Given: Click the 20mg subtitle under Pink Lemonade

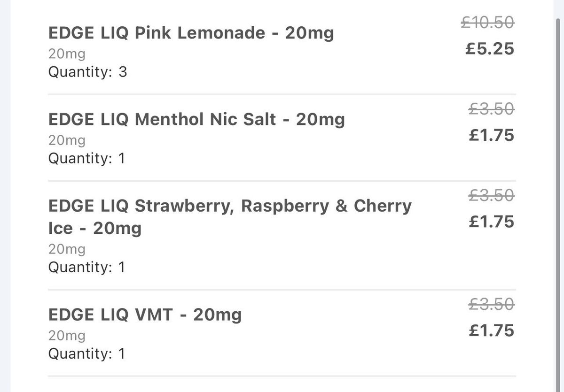Looking at the screenshot, I should point(67,54).
